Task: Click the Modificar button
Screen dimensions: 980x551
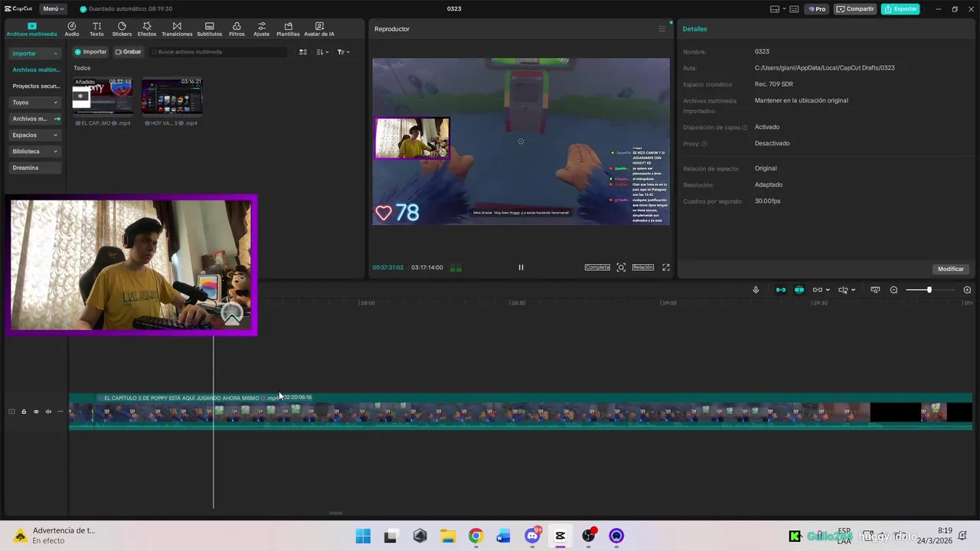Action: click(951, 269)
